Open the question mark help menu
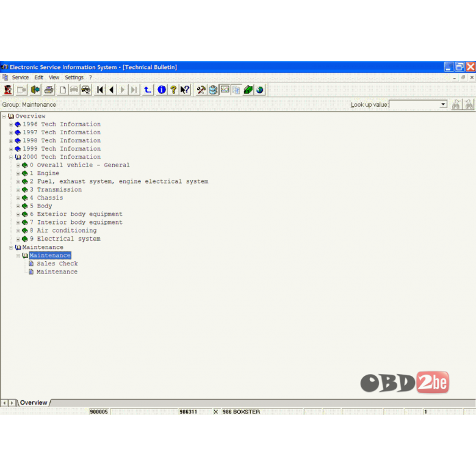The height and width of the screenshot is (476, 476). tap(90, 78)
